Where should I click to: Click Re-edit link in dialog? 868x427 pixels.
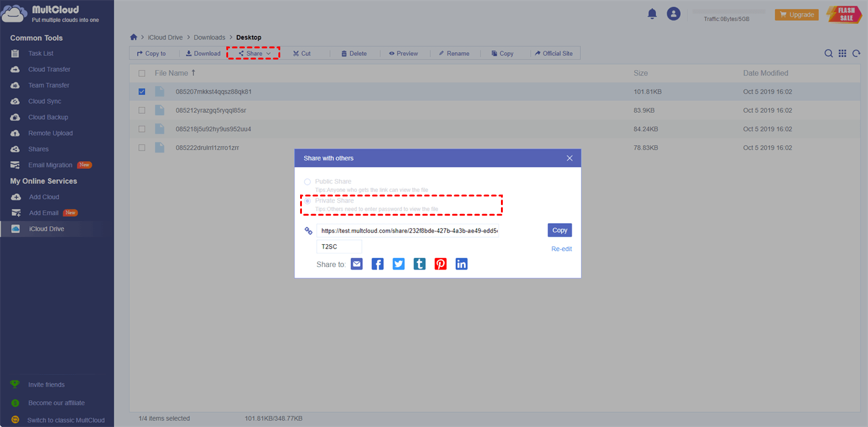click(x=562, y=249)
